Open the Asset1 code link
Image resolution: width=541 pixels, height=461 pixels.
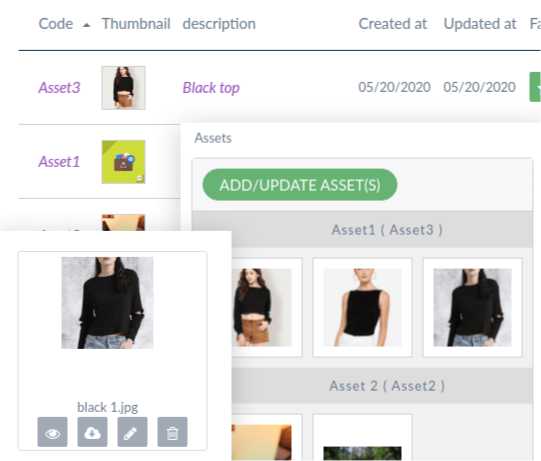click(x=59, y=162)
